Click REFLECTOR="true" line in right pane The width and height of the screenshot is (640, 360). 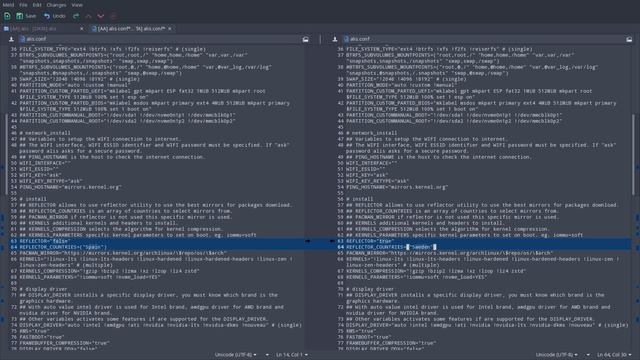[370, 241]
